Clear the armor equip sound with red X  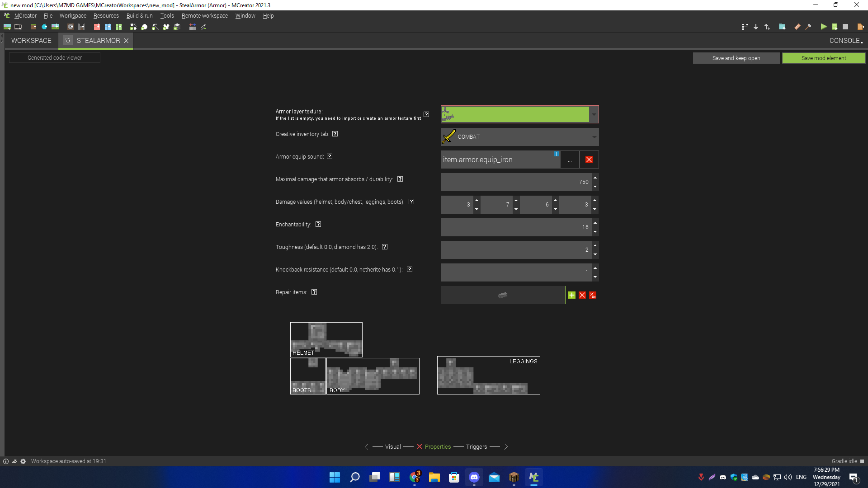pos(589,160)
